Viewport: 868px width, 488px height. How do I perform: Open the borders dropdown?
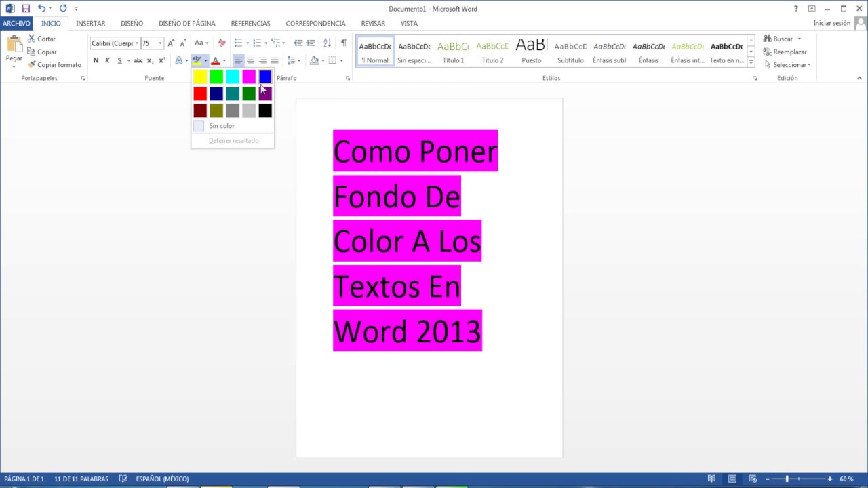[x=341, y=60]
